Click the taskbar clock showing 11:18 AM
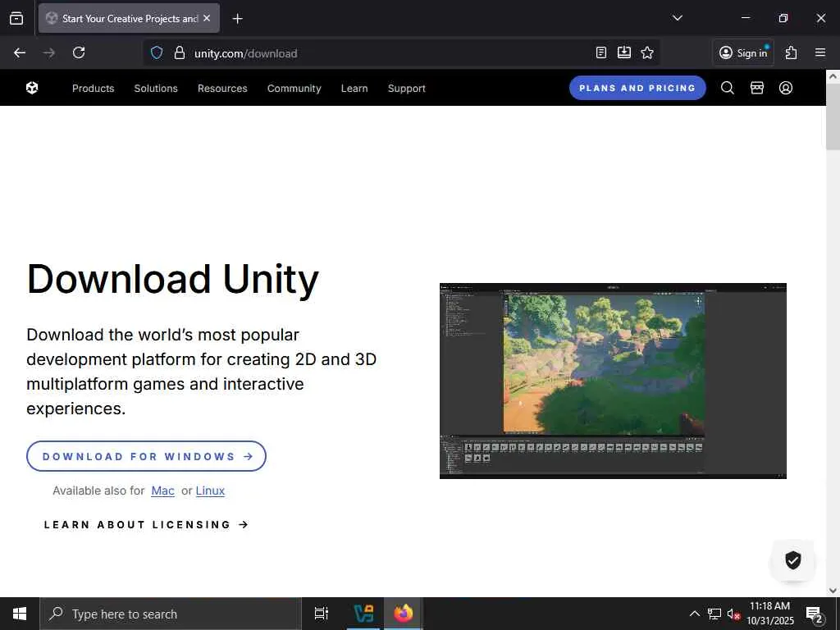The image size is (840, 630). tap(769, 614)
